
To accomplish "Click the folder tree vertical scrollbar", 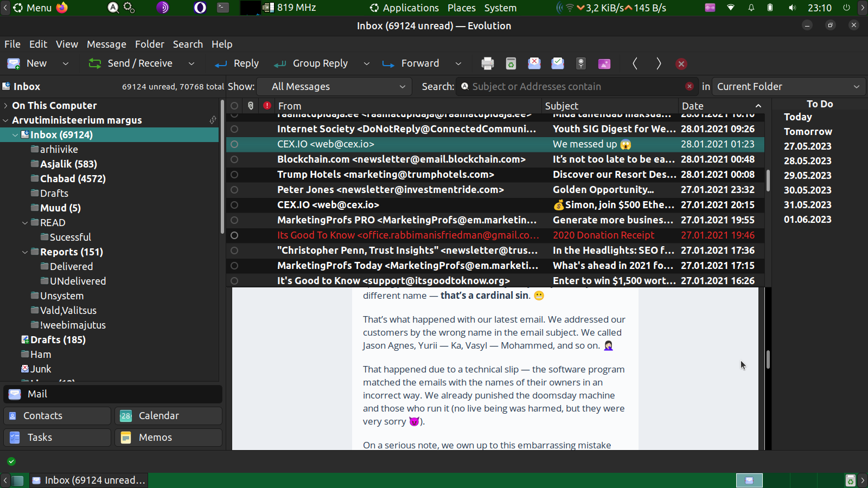I will [222, 167].
